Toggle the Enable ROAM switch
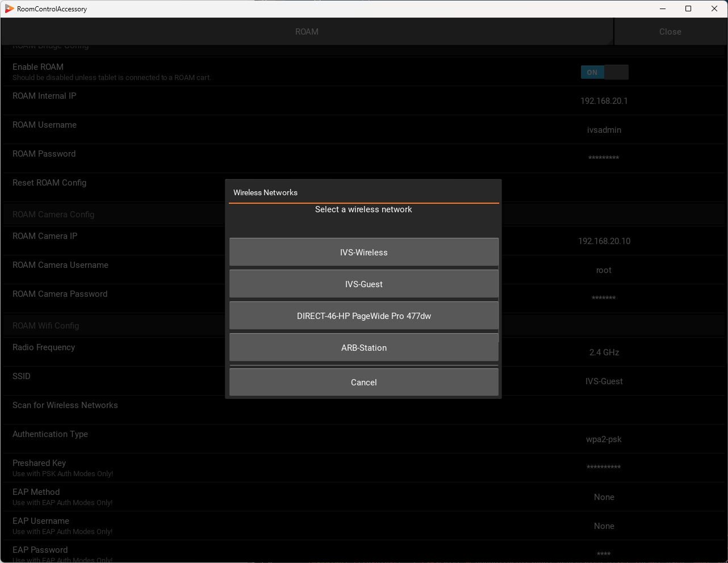 coord(604,72)
